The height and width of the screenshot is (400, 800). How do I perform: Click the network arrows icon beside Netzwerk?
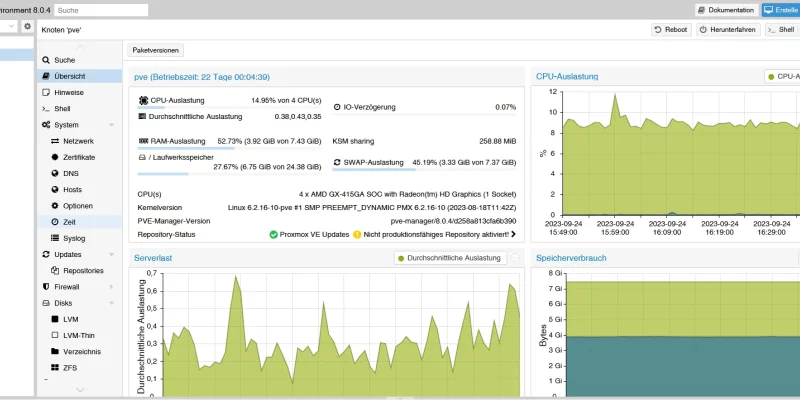click(55, 141)
